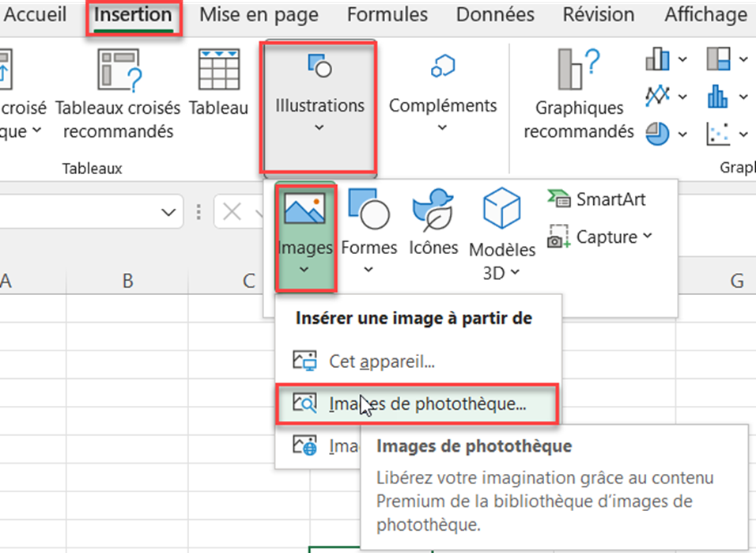Choose Cet appareil... image source
This screenshot has height=553, width=756.
418,362
